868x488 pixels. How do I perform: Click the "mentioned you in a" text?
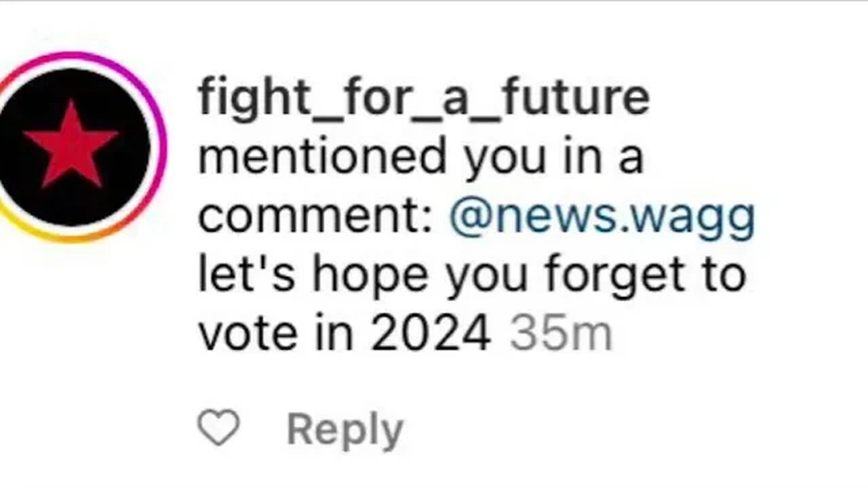click(x=420, y=157)
